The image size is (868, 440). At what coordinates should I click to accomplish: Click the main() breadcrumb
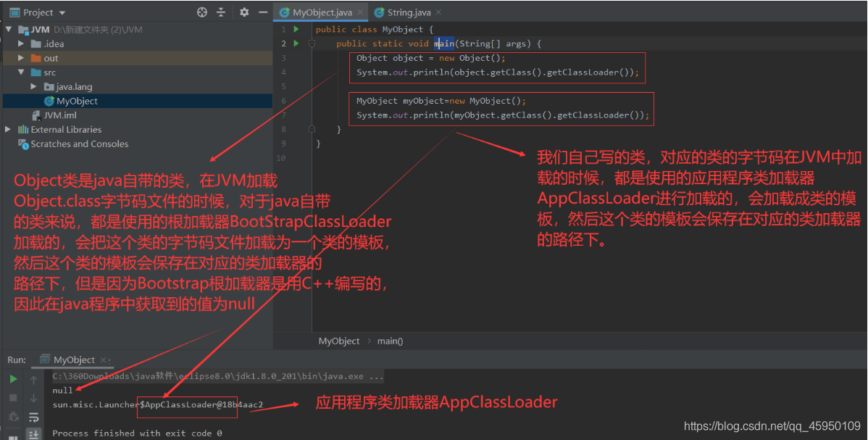tap(390, 341)
